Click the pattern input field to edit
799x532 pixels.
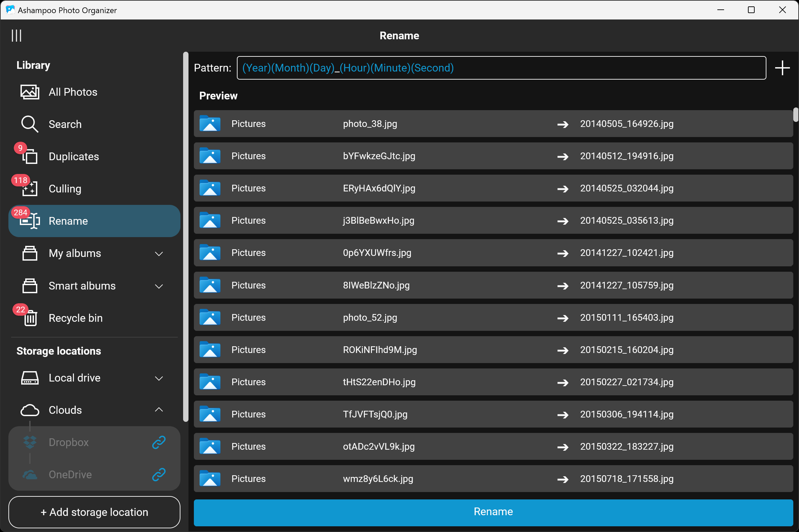tap(501, 67)
